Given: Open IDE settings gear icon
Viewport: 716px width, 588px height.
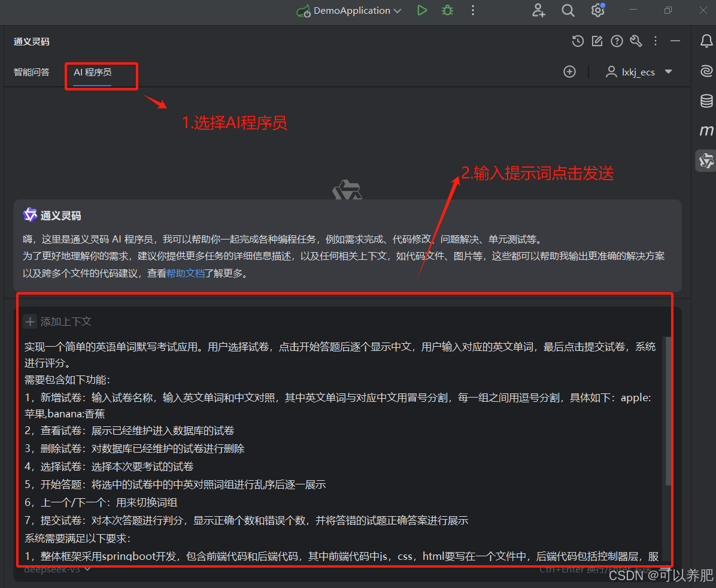Looking at the screenshot, I should (597, 10).
